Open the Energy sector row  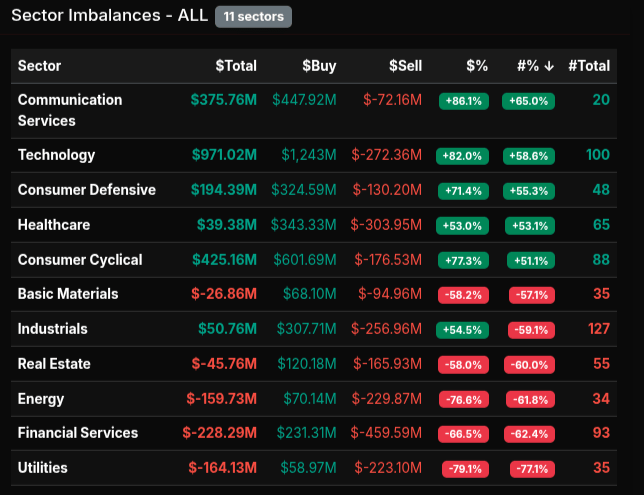pos(41,399)
